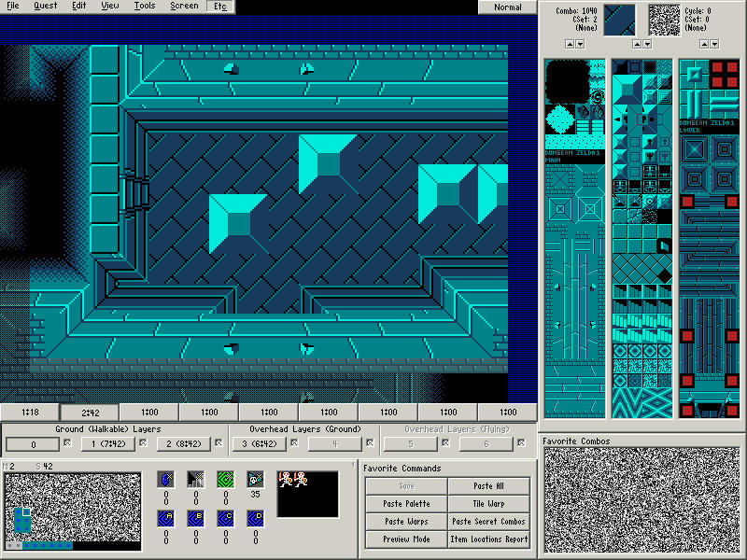The height and width of the screenshot is (560, 747).
Task: Click Paste Secret Combos command
Action: click(x=488, y=522)
